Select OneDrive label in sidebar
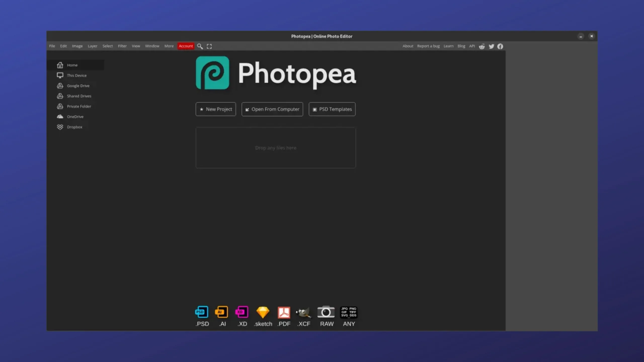Image resolution: width=644 pixels, height=362 pixels. click(75, 117)
